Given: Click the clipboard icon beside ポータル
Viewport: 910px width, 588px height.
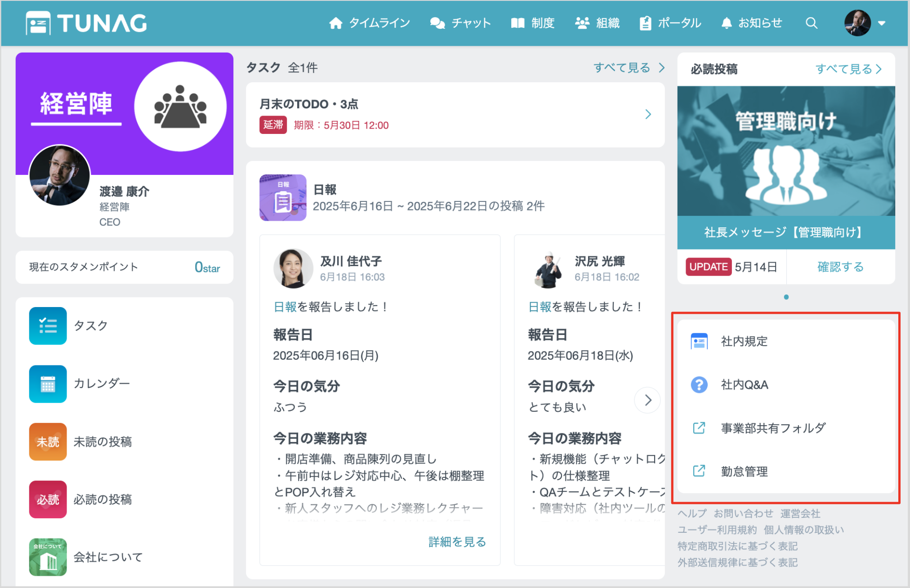Looking at the screenshot, I should (x=645, y=23).
